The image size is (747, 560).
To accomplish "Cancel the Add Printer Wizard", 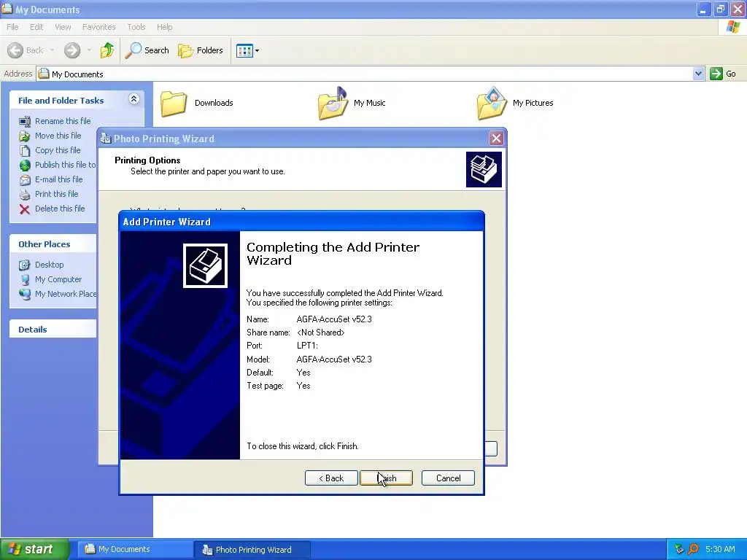I will click(448, 478).
